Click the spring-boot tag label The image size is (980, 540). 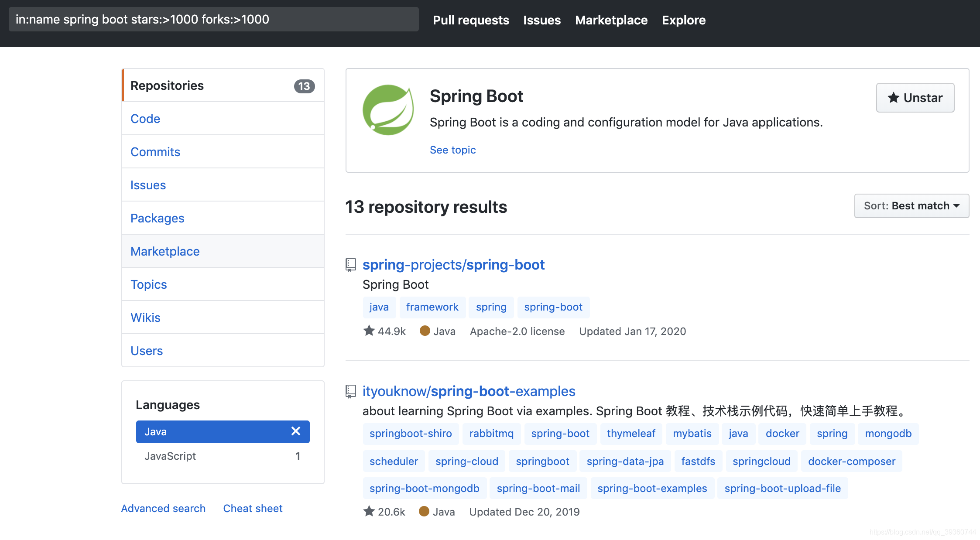(553, 307)
